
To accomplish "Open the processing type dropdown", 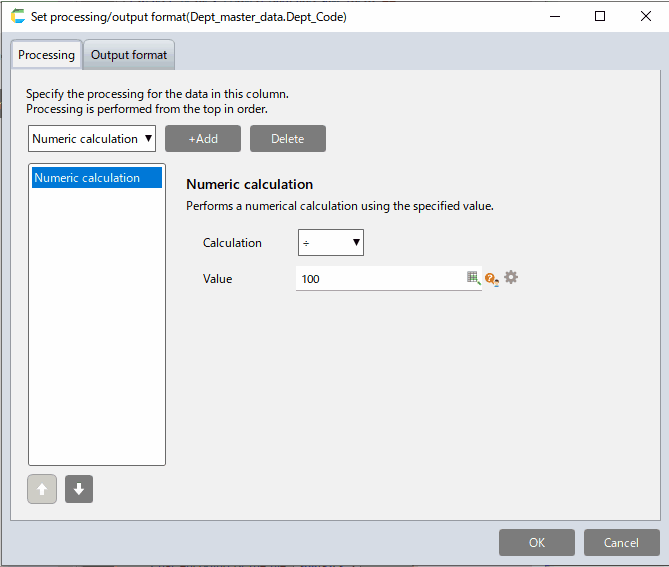I will [x=92, y=139].
